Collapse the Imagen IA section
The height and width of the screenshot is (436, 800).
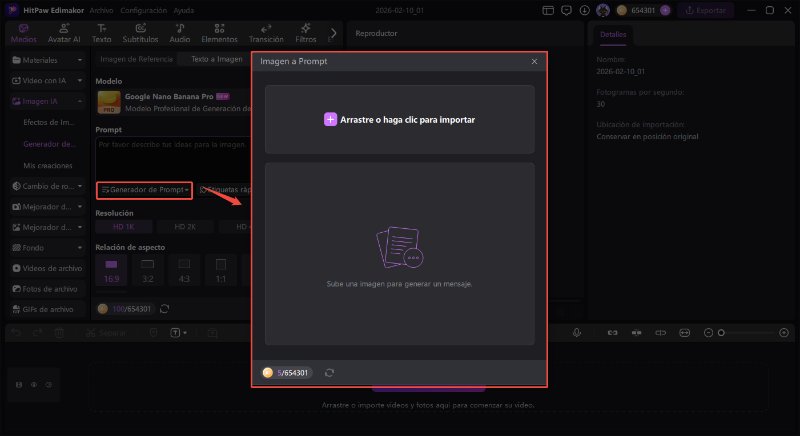click(x=47, y=101)
